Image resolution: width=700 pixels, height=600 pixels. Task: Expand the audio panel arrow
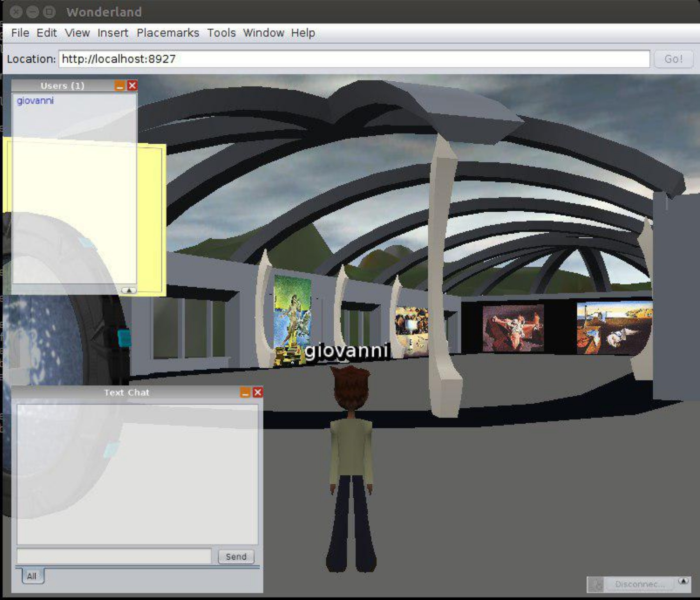pos(683,581)
